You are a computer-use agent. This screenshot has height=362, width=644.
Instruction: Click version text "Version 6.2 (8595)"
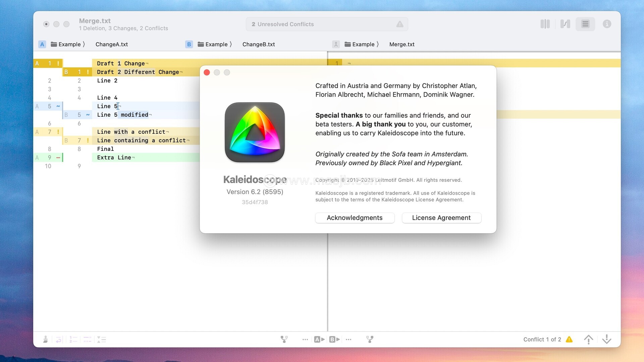pos(255,192)
